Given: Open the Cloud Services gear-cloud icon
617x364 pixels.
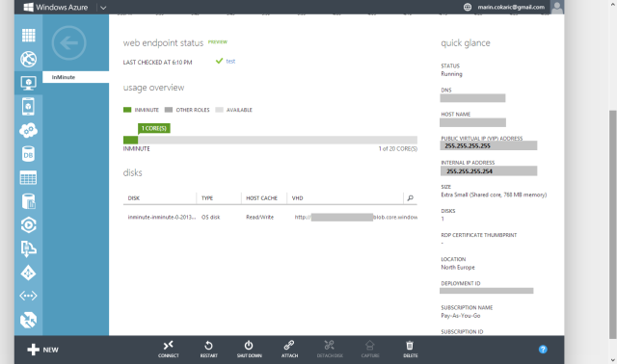Looking at the screenshot, I should point(28,130).
